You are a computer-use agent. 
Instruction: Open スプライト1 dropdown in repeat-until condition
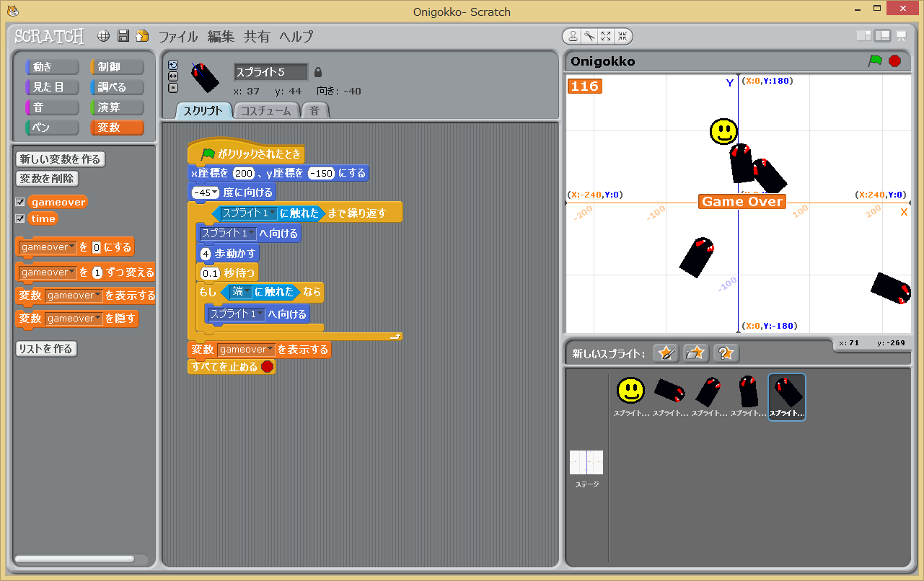(250, 213)
